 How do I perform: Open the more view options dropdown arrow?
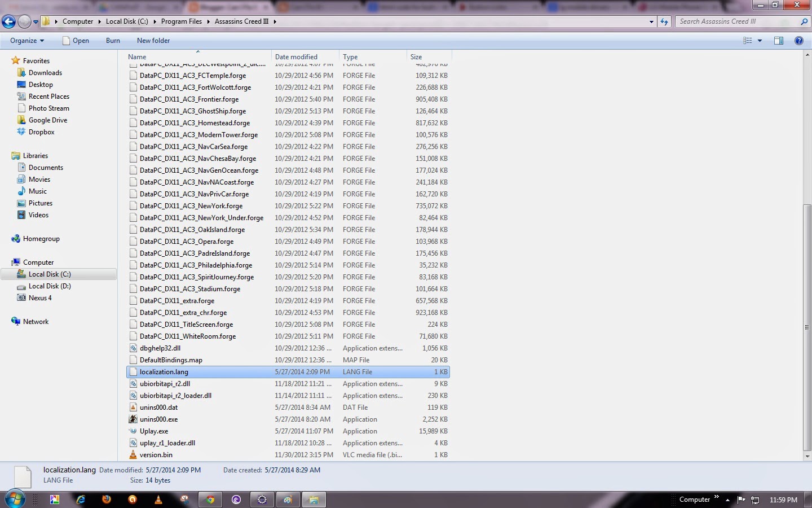pos(760,41)
